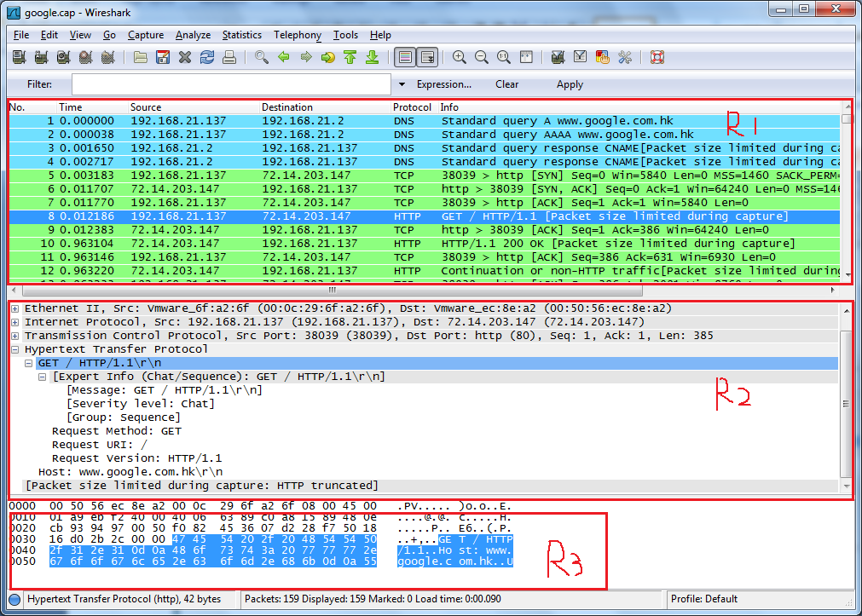Click Profile: Default in status bar
Image resolution: width=862 pixels, height=616 pixels.
[x=704, y=599]
